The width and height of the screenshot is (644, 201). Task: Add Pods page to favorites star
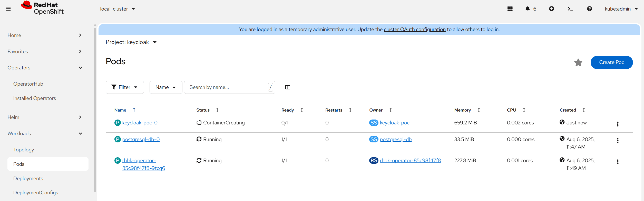578,62
